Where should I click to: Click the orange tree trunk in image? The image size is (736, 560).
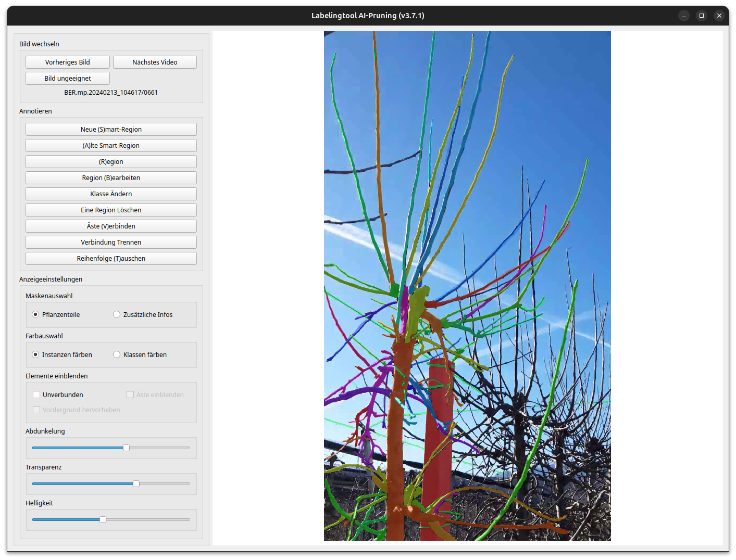(x=396, y=442)
